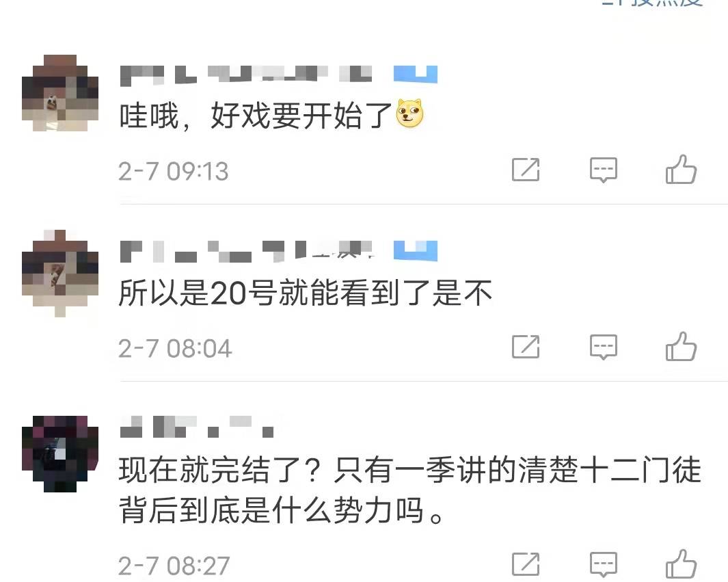The width and height of the screenshot is (728, 582).
Task: Reply to the 20号就能看到 comment
Action: click(603, 347)
